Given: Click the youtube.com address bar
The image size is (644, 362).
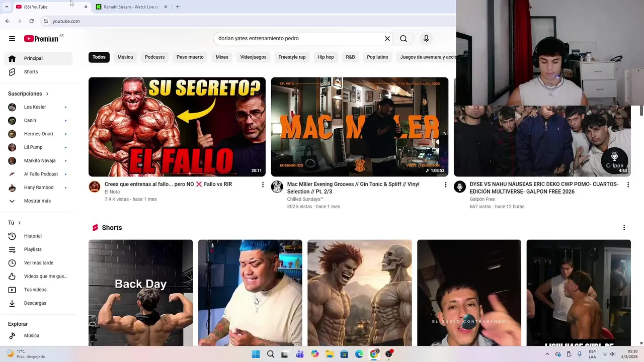Looking at the screenshot, I should click(x=66, y=21).
